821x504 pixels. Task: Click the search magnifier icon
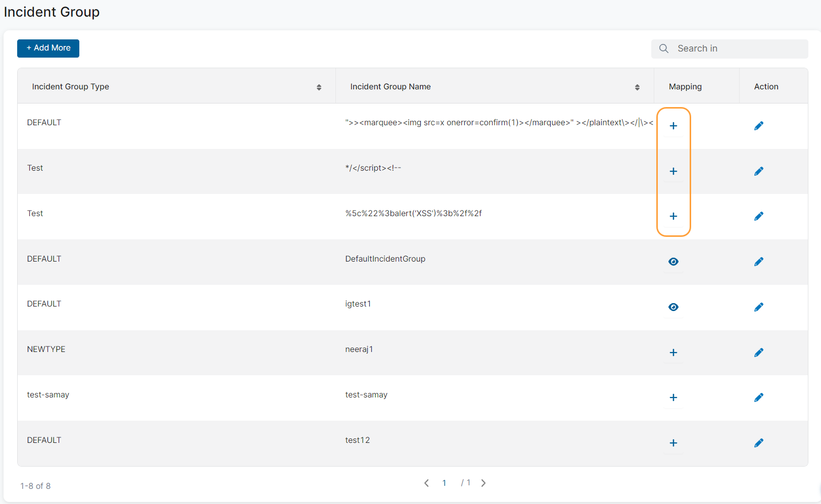(664, 48)
